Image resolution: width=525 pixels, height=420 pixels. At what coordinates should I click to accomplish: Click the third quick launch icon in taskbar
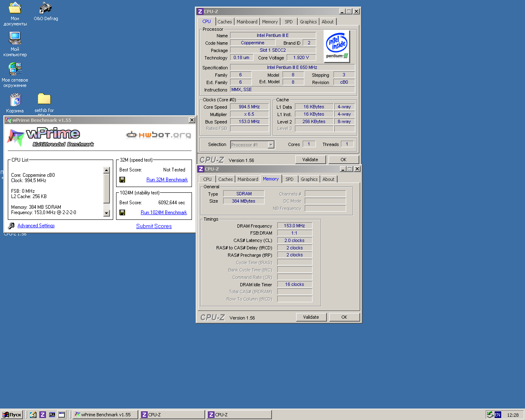(x=52, y=415)
